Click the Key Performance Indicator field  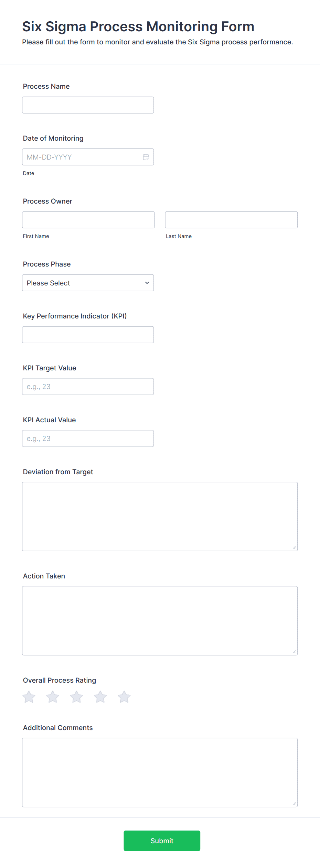point(88,335)
